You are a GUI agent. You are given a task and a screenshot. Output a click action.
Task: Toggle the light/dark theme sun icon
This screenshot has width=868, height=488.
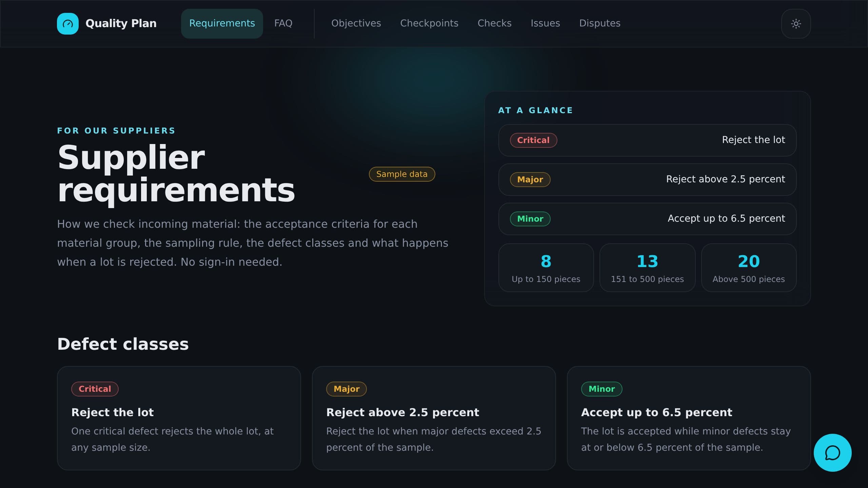pyautogui.click(x=796, y=24)
